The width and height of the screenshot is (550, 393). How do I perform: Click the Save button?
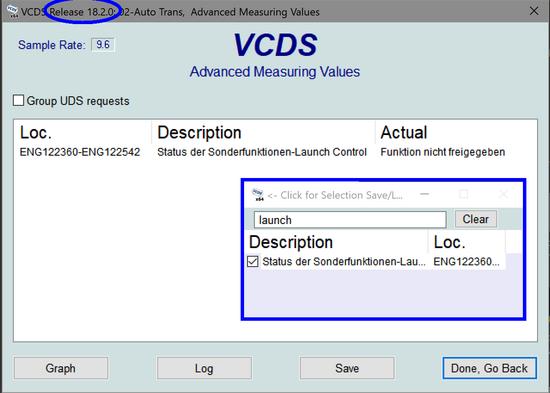[x=347, y=368]
